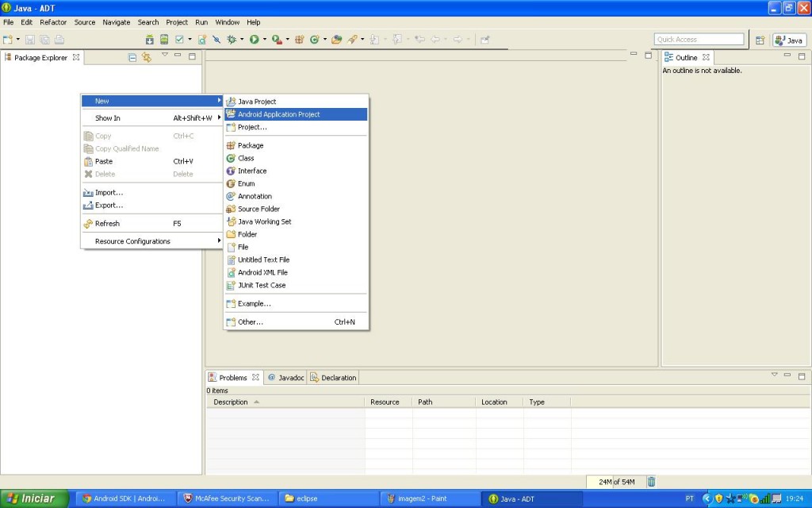Choose JUnit Test Case in the submenu

coord(296,285)
